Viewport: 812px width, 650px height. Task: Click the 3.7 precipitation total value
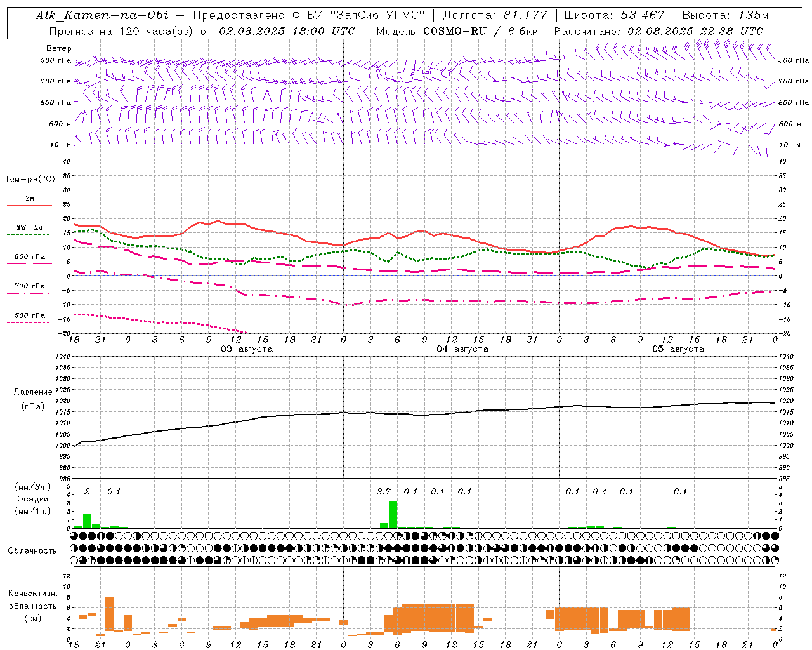pyautogui.click(x=384, y=491)
